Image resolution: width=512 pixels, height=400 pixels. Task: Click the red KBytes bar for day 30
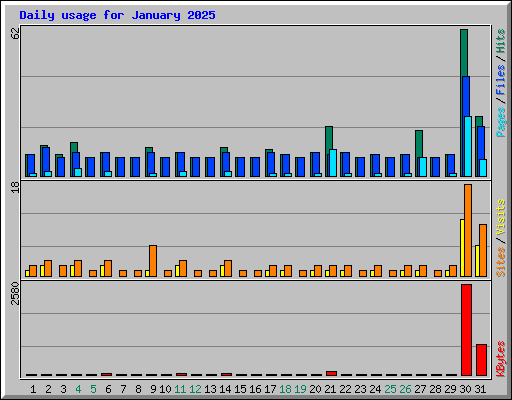pos(466,330)
